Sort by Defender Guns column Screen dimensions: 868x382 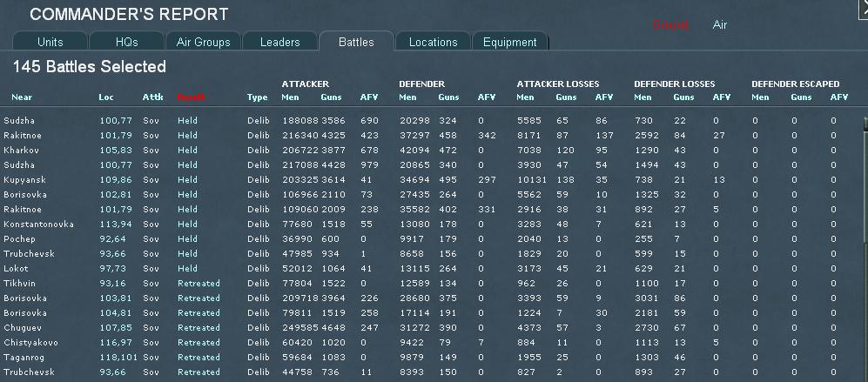click(x=448, y=97)
